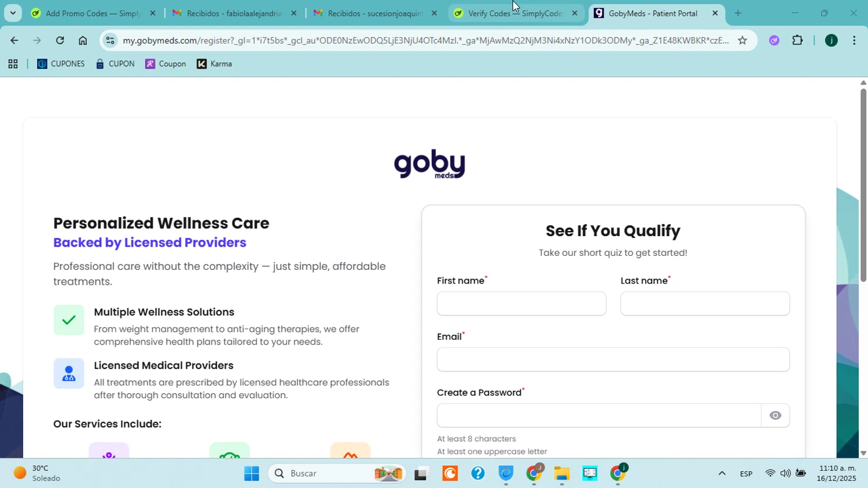Image resolution: width=868 pixels, height=488 pixels.
Task: Open the CUPONES bookmark
Action: pos(61,64)
